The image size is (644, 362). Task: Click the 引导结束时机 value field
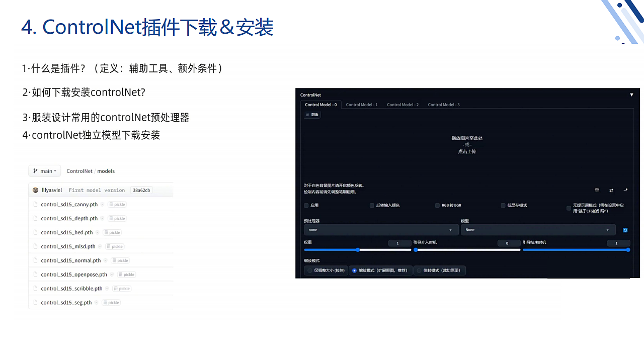point(618,243)
